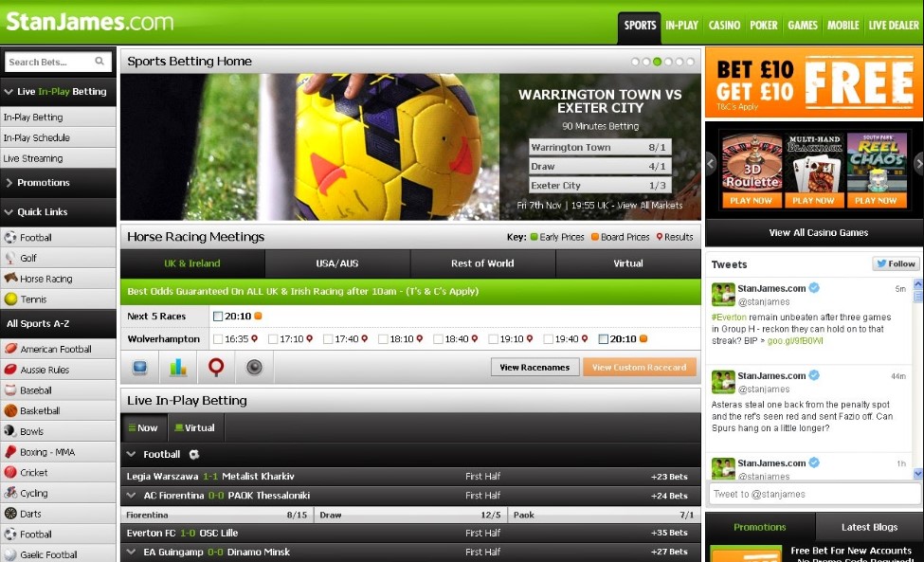Click the red results pin icon in racing toolbar

216,367
